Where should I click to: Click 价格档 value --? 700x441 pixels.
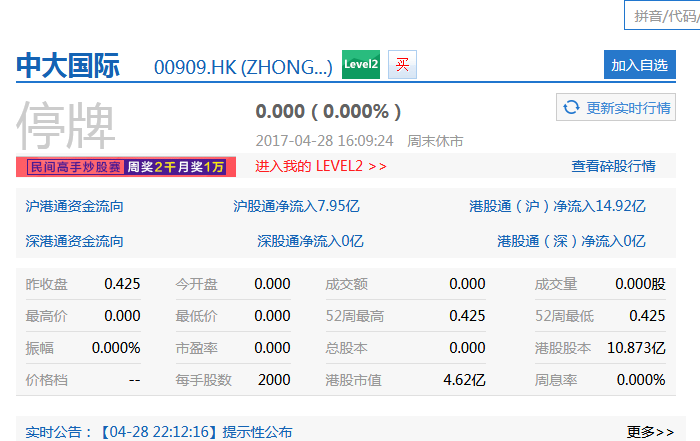pyautogui.click(x=134, y=380)
